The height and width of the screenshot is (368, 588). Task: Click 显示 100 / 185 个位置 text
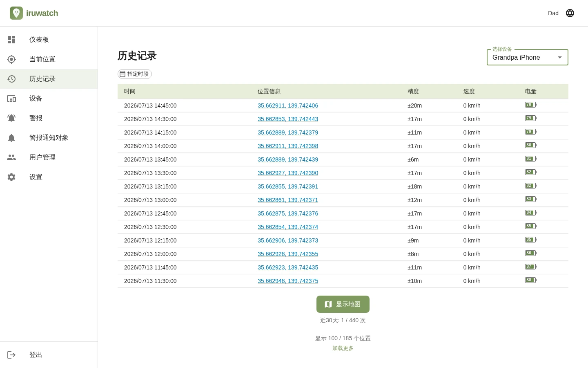pyautogui.click(x=343, y=338)
